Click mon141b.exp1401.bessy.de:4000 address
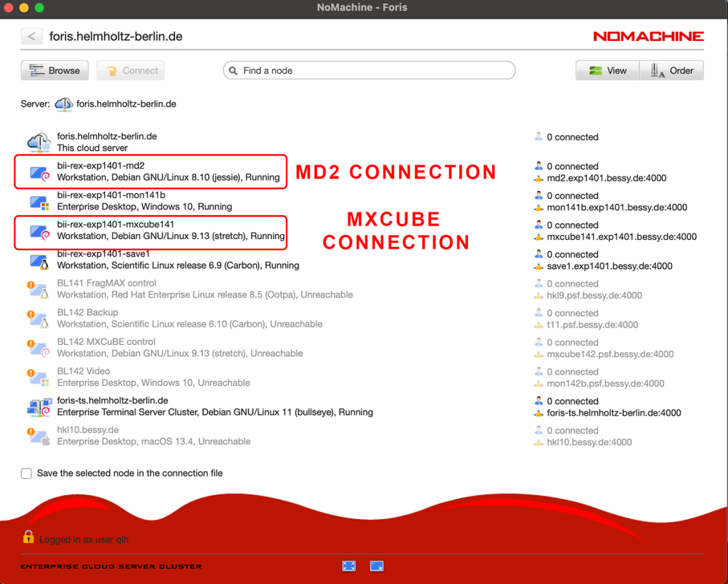 (x=617, y=207)
